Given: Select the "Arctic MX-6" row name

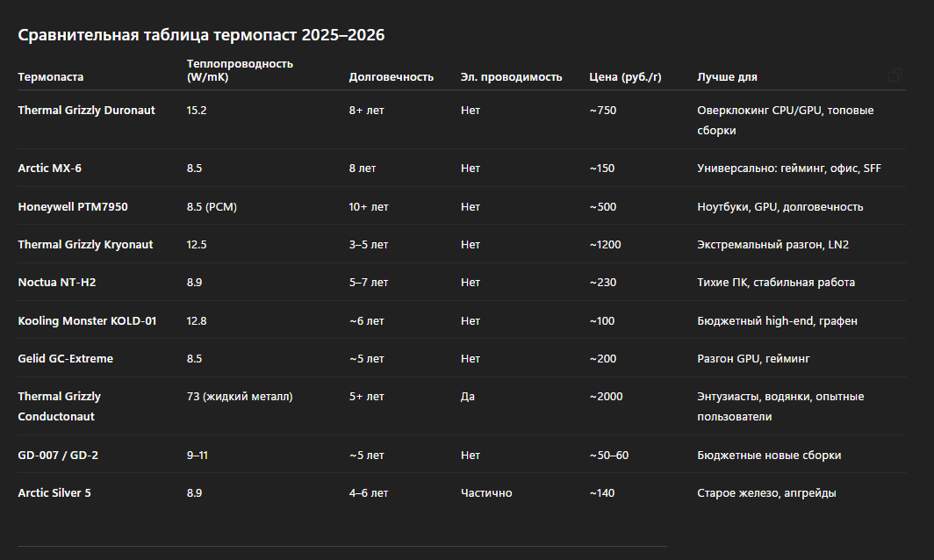Looking at the screenshot, I should tap(49, 168).
